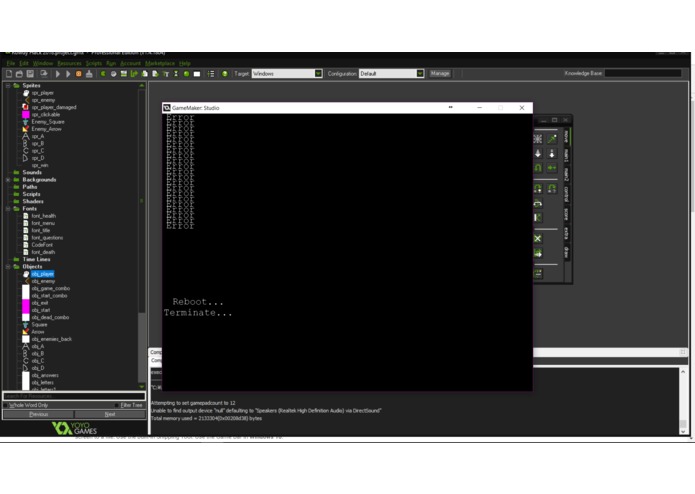This screenshot has width=695, height=494.
Task: Click the Create sound speaker icon
Action: pos(113,74)
